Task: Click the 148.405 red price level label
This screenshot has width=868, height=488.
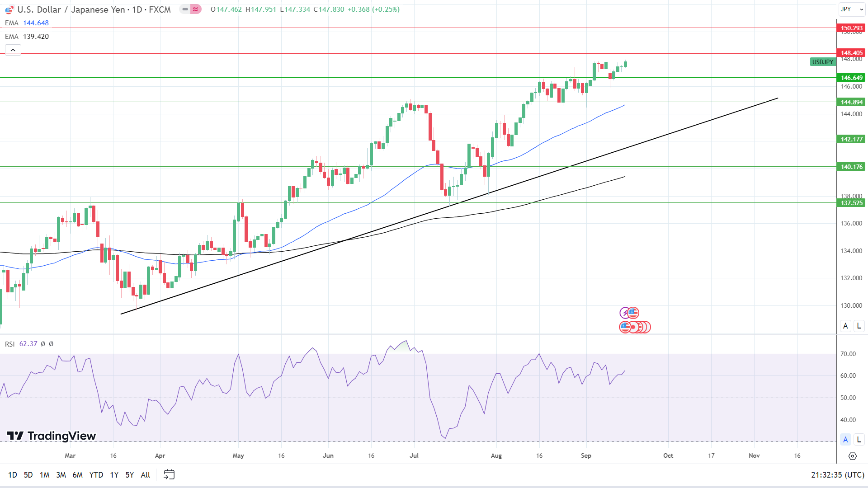Action: 851,53
